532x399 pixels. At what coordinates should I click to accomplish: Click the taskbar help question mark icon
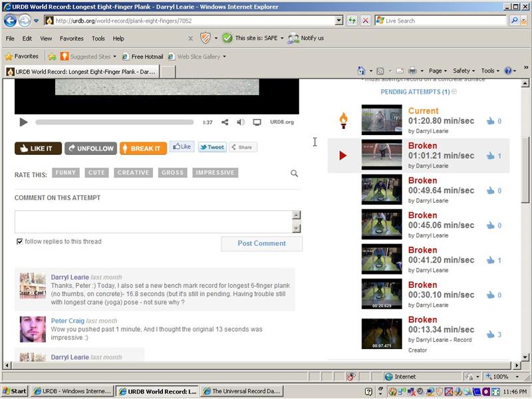pyautogui.click(x=368, y=392)
